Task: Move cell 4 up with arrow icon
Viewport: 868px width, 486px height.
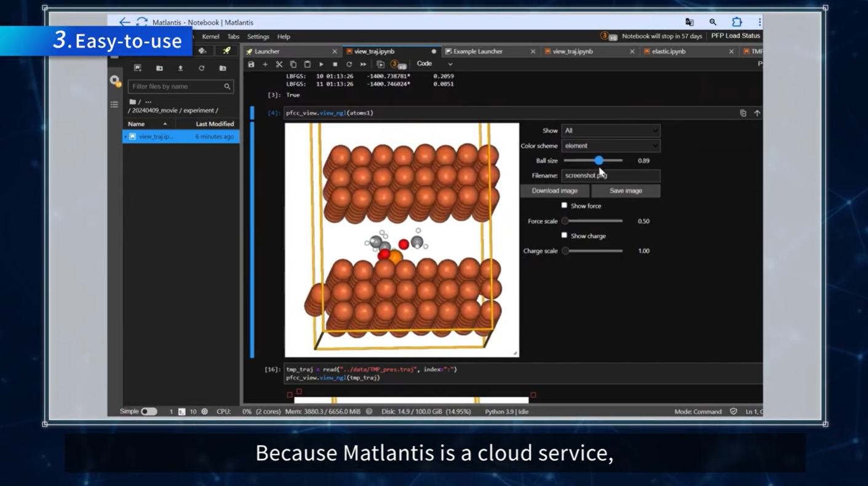Action: click(757, 113)
